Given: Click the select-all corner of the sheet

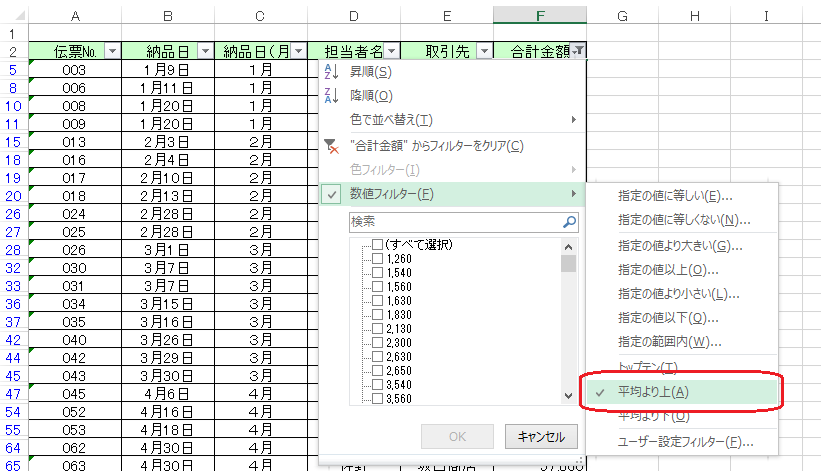Looking at the screenshot, I should [x=14, y=16].
